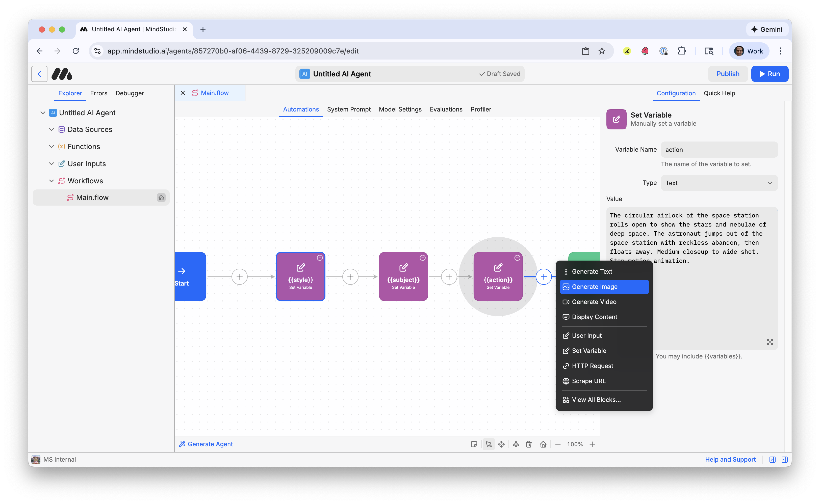The width and height of the screenshot is (820, 504).
Task: Collapse the Data Sources tree section
Action: tap(51, 129)
